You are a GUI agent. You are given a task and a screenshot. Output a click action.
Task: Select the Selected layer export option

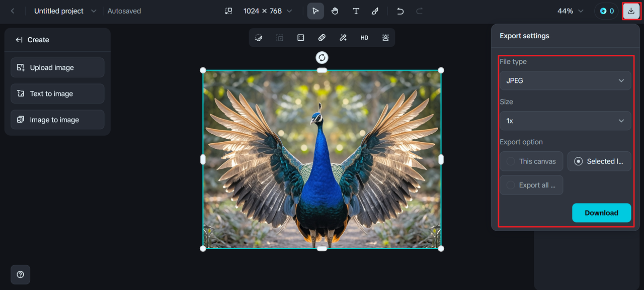[x=599, y=161]
